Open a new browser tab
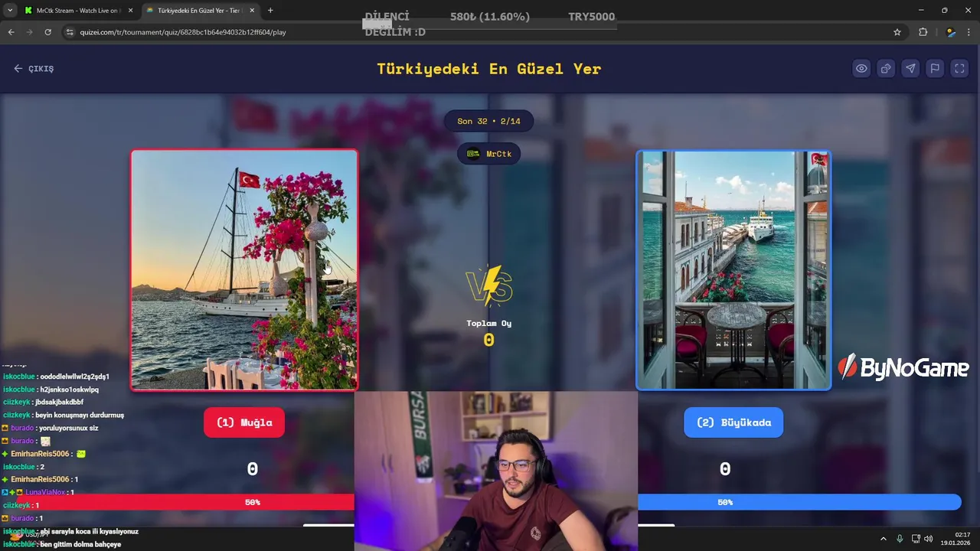The width and height of the screenshot is (980, 551). [270, 11]
